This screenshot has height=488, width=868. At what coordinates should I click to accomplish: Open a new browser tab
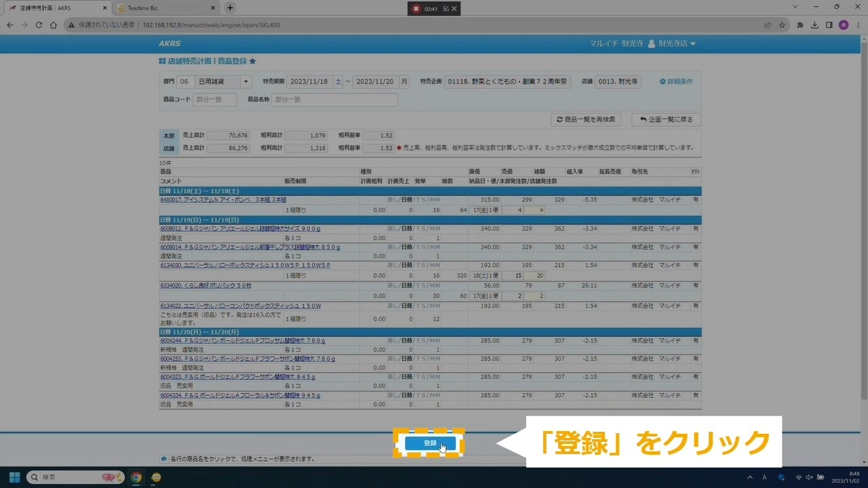click(x=230, y=8)
